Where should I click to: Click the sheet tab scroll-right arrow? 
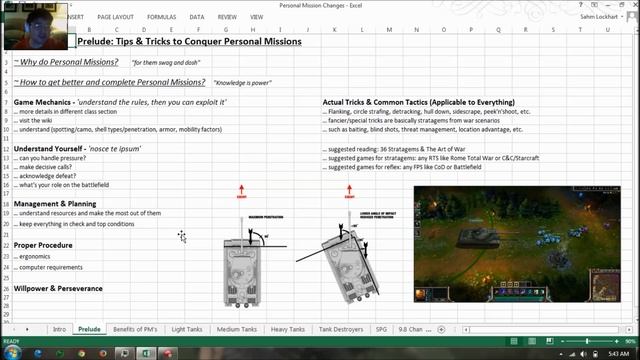[x=27, y=329]
